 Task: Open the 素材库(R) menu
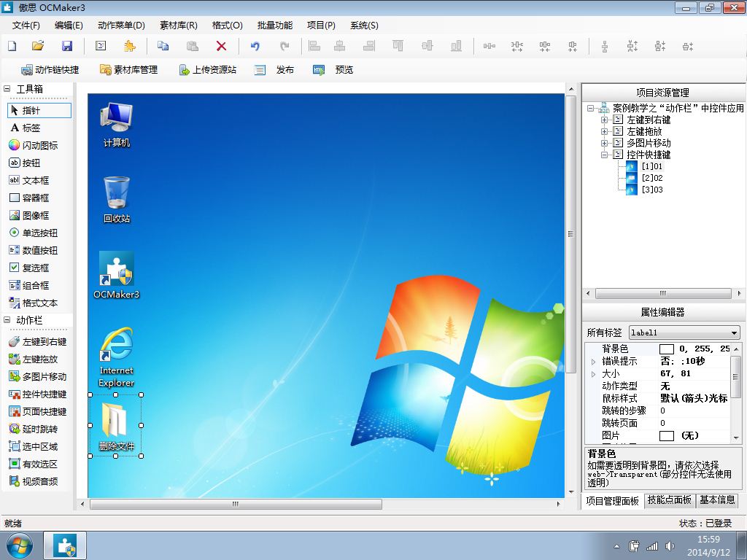[x=179, y=26]
